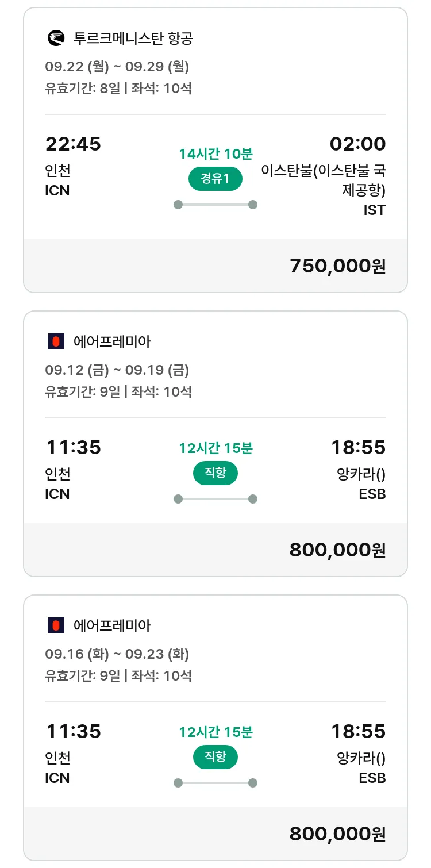Click Air Premia logo on 09.12 flight
This screenshot has width=431, height=868.
click(x=56, y=342)
